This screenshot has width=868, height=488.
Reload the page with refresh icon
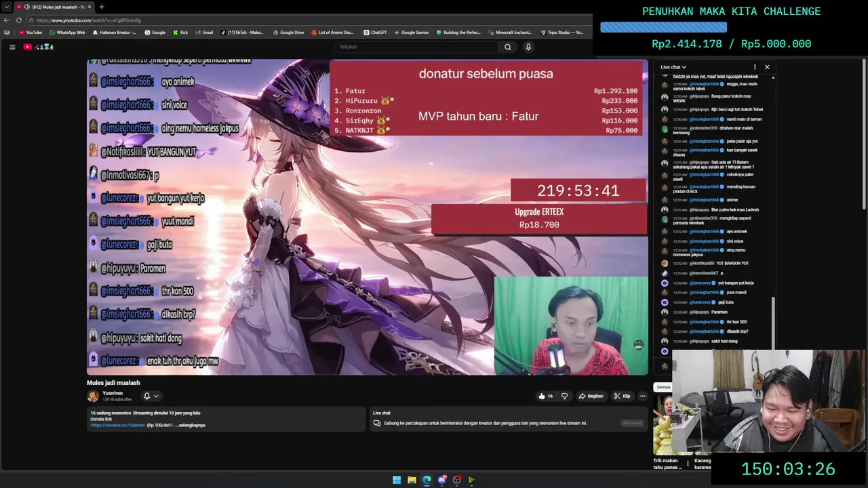coord(19,20)
